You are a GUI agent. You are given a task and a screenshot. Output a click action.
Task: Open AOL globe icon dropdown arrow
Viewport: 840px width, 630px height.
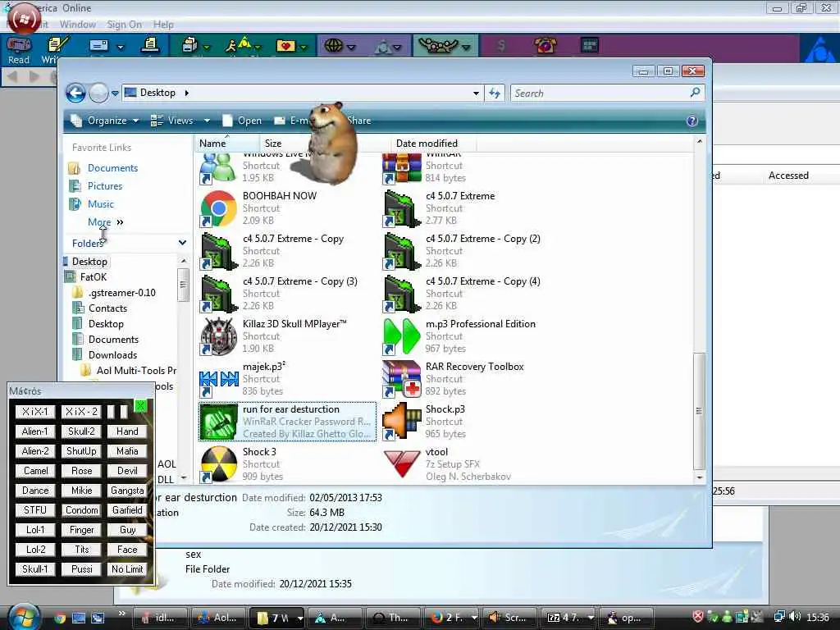coord(351,47)
